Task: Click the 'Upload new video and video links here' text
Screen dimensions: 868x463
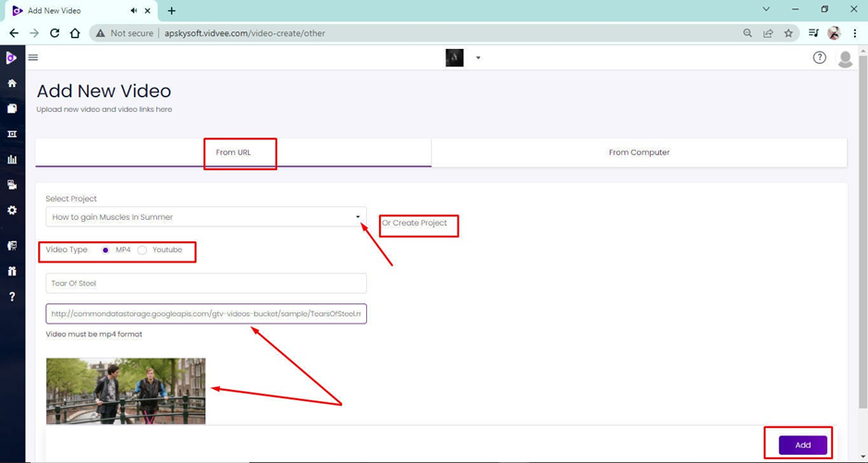Action: (104, 110)
